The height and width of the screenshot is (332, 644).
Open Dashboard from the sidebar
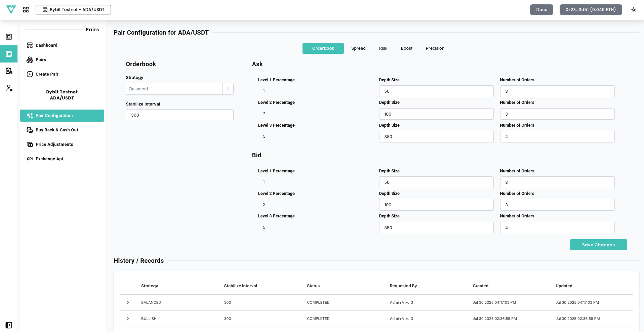click(46, 45)
